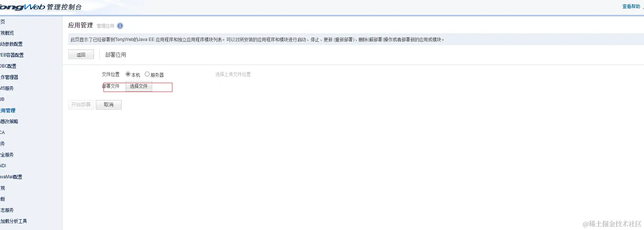This screenshot has height=230, width=644.
Task: Select the 服务器 file location radio button
Action: (x=147, y=74)
